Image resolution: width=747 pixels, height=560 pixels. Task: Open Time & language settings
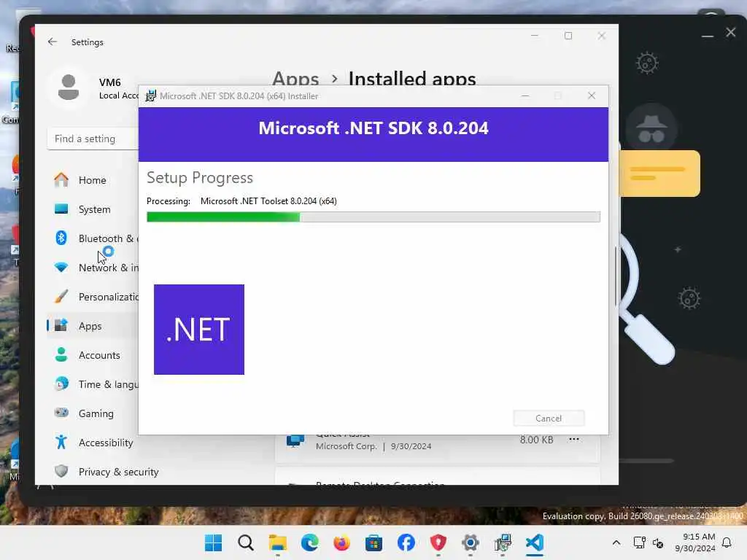point(93,384)
